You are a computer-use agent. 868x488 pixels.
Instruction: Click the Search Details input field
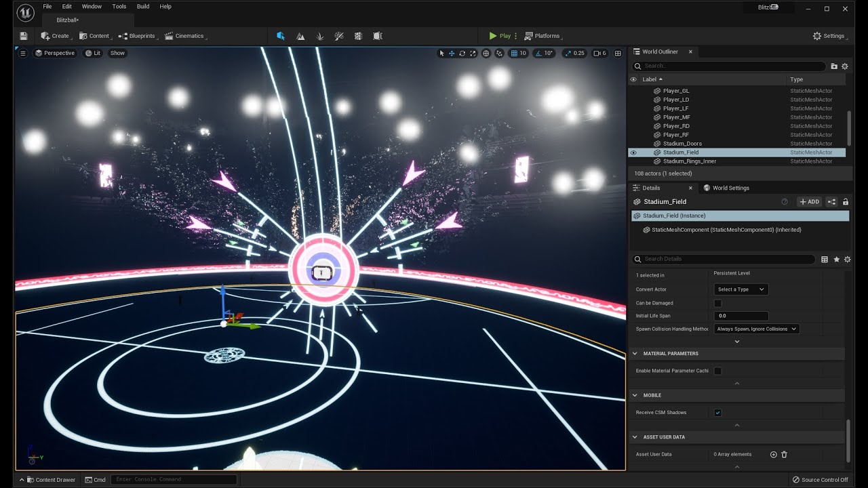(724, 259)
